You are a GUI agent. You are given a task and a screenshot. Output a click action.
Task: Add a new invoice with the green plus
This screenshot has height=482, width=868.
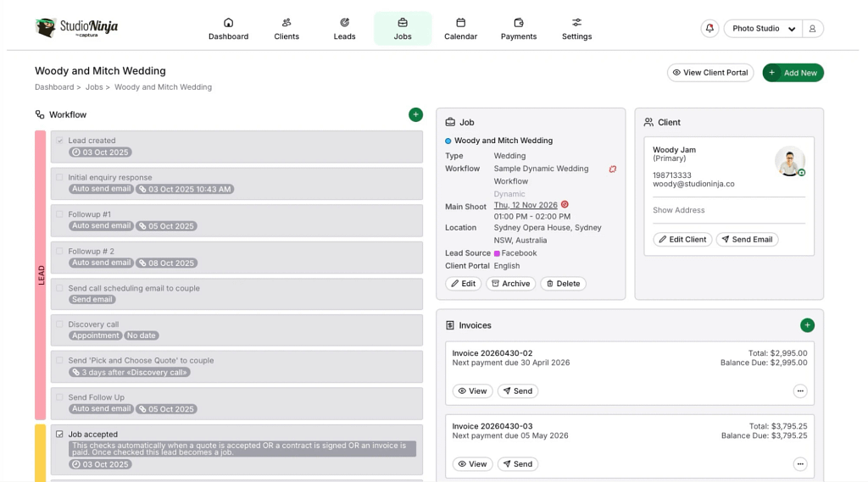point(807,325)
